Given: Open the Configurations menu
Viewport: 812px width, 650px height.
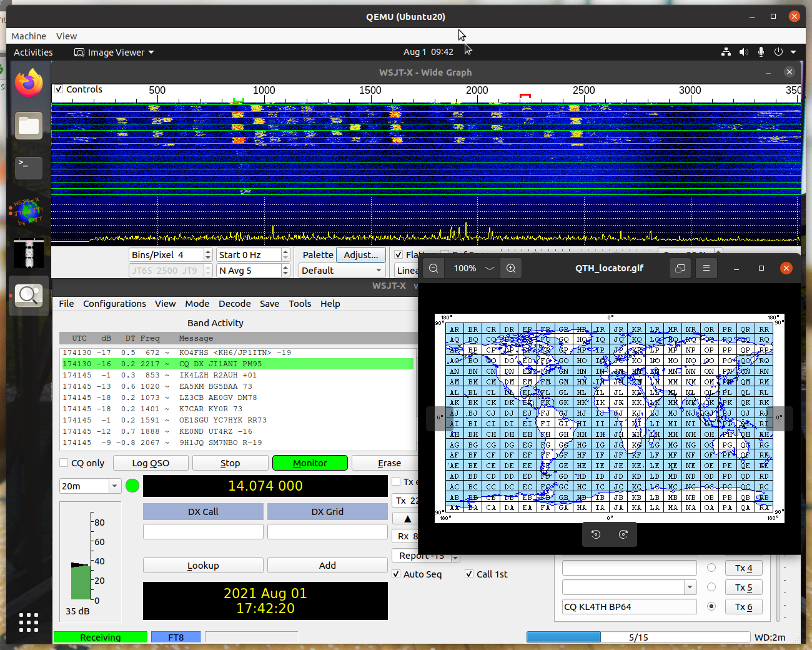Looking at the screenshot, I should click(x=114, y=304).
